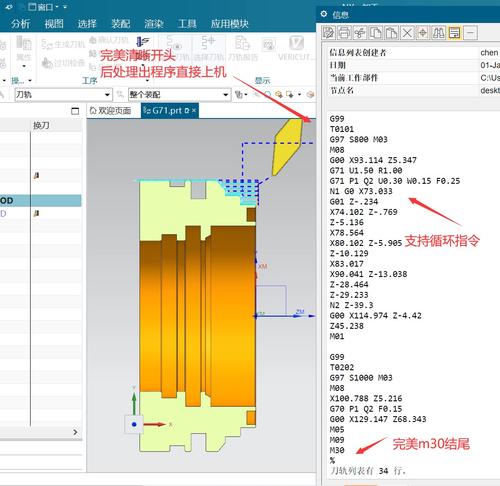This screenshot has height=486, width=500.
Task: Click the N1 G0 X73.033 line
Action: (361, 191)
